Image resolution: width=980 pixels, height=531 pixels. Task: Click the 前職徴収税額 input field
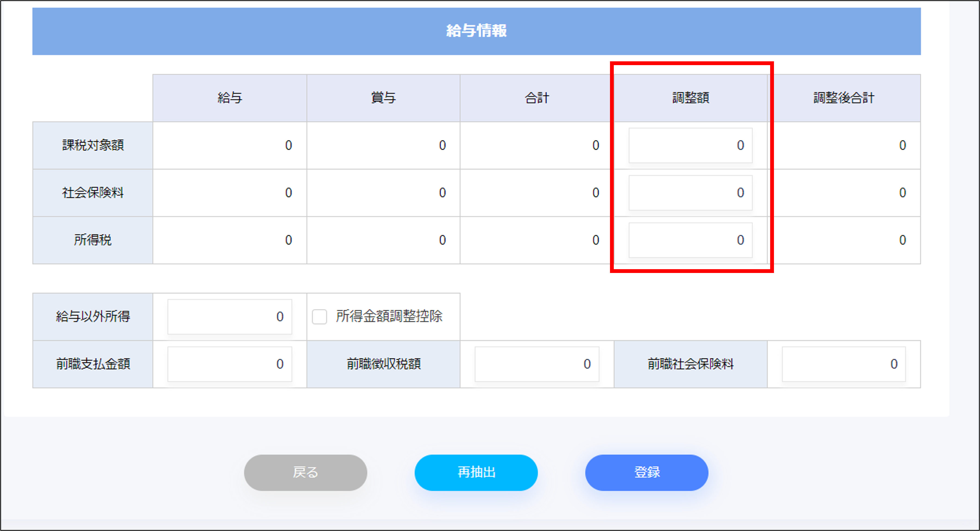pos(537,364)
